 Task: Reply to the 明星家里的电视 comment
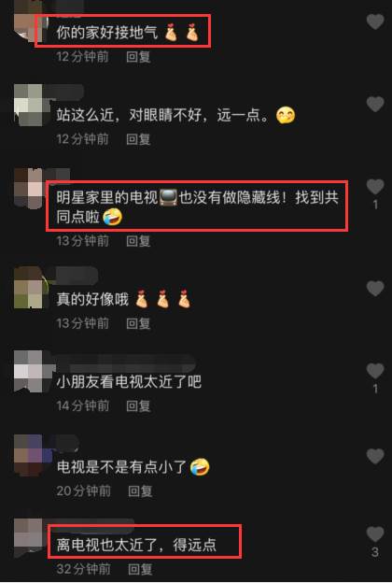click(x=138, y=241)
